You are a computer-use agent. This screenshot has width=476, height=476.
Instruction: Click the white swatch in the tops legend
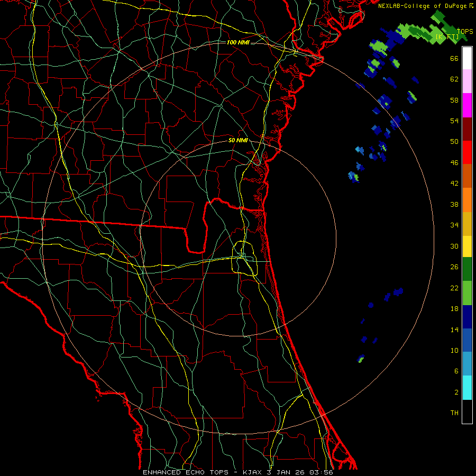(467, 58)
